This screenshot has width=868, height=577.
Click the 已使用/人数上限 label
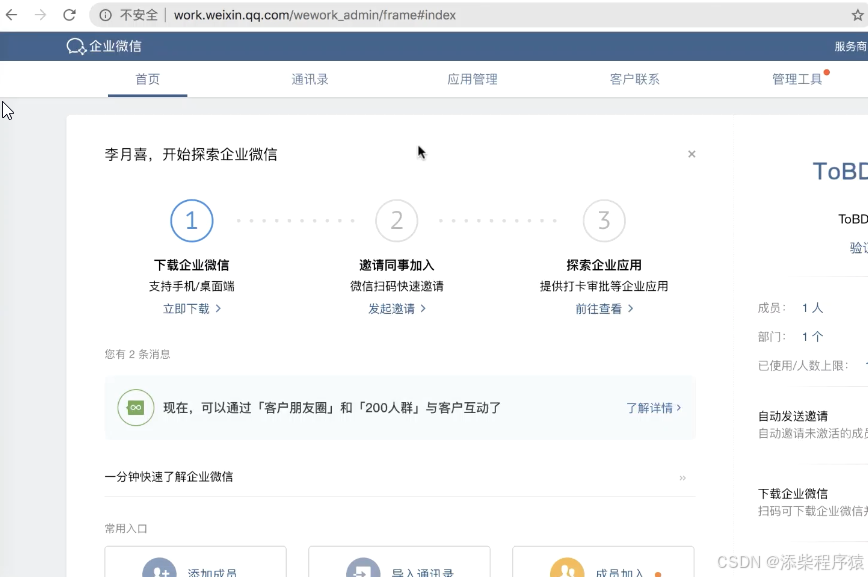pos(803,365)
